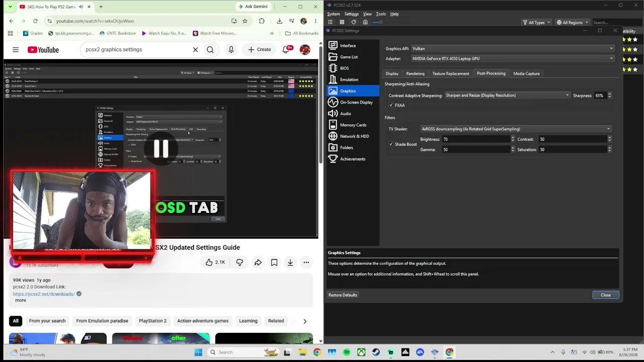This screenshot has height=362, width=644.
Task: Download the YouTube video
Action: click(290, 262)
